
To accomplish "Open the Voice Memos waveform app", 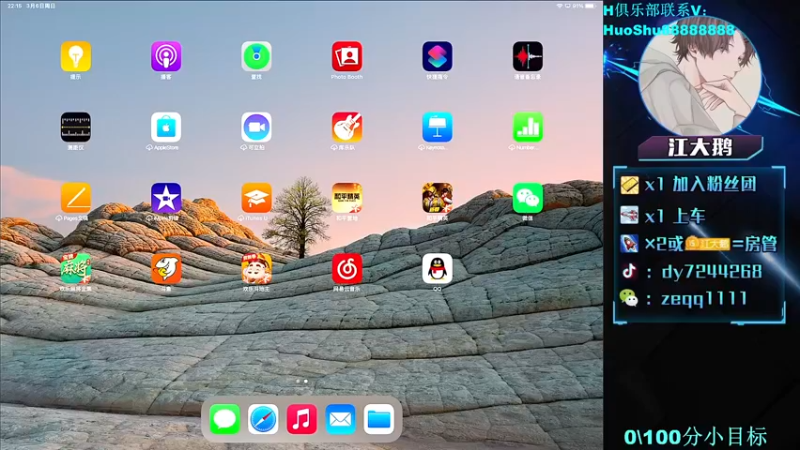I will [x=528, y=56].
